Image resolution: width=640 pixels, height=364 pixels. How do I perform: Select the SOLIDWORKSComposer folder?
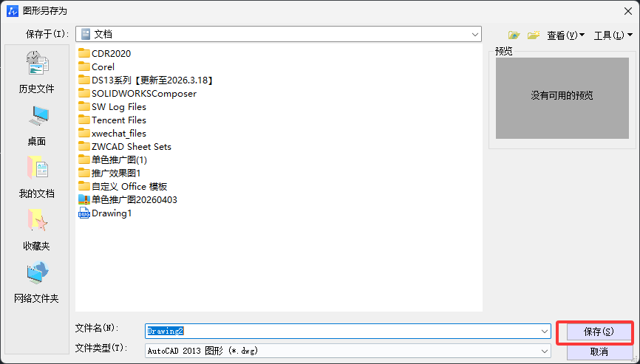137,93
